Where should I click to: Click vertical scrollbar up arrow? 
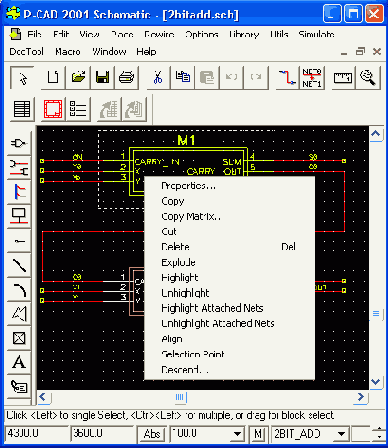pyautogui.click(x=376, y=134)
